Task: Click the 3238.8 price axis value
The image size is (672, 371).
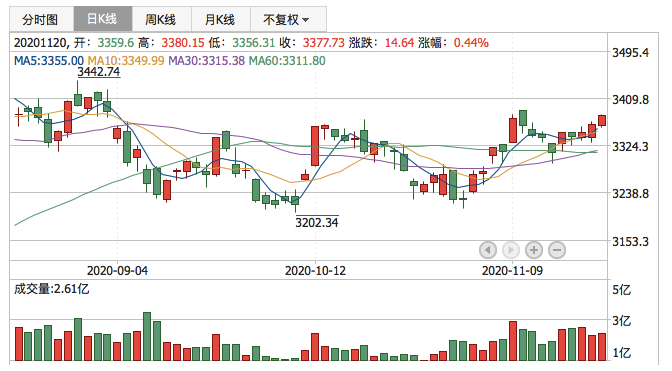Action: click(630, 194)
